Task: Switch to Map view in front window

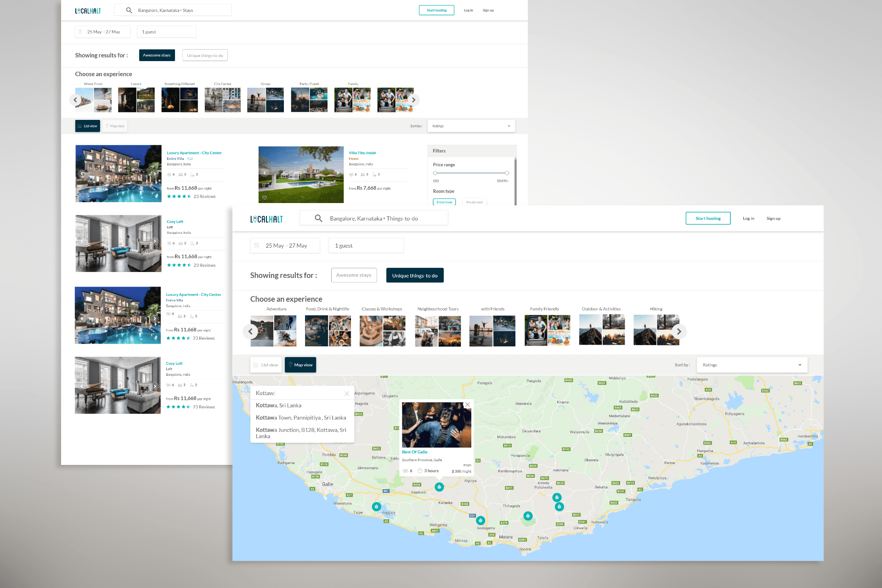Action: [300, 365]
